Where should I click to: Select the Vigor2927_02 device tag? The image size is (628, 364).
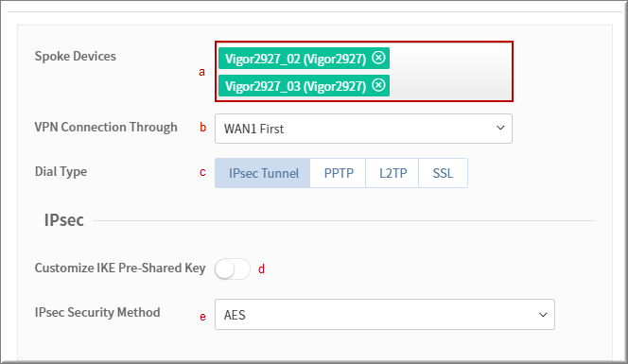pos(296,59)
